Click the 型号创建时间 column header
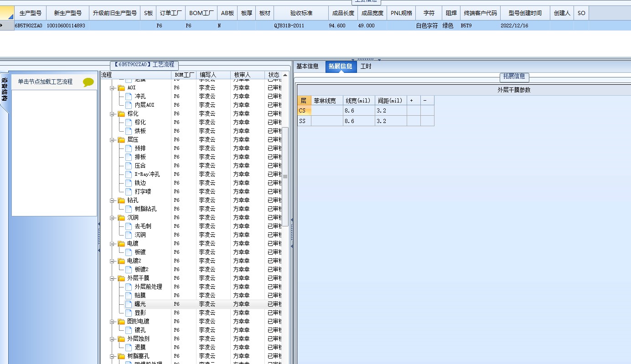Screen dimensions: 631x364 (525, 13)
